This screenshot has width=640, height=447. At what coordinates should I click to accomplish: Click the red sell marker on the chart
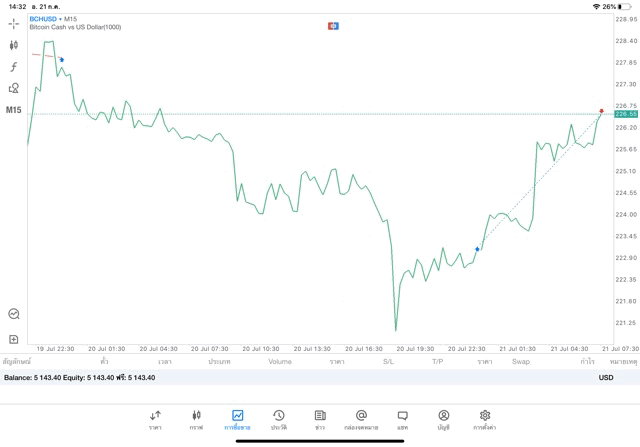[601, 111]
